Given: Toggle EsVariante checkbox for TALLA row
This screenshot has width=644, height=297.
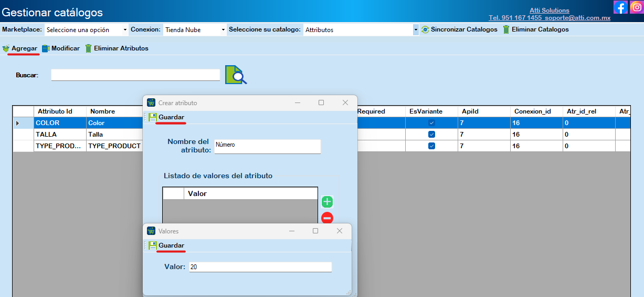Looking at the screenshot, I should (x=431, y=134).
